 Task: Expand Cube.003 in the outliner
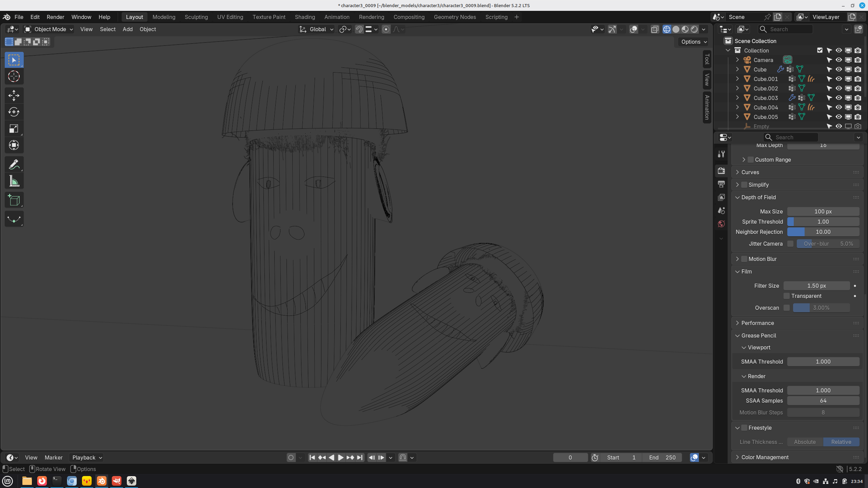point(737,98)
